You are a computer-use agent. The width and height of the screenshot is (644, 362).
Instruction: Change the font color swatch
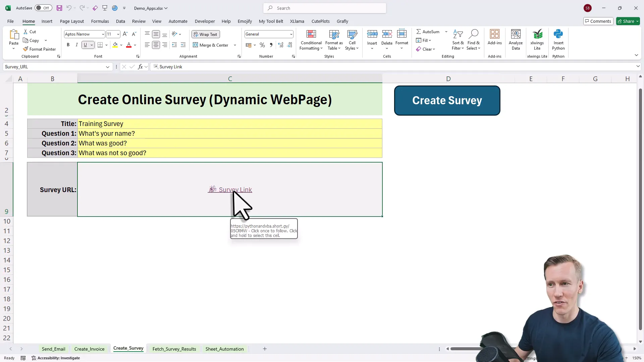(x=128, y=45)
